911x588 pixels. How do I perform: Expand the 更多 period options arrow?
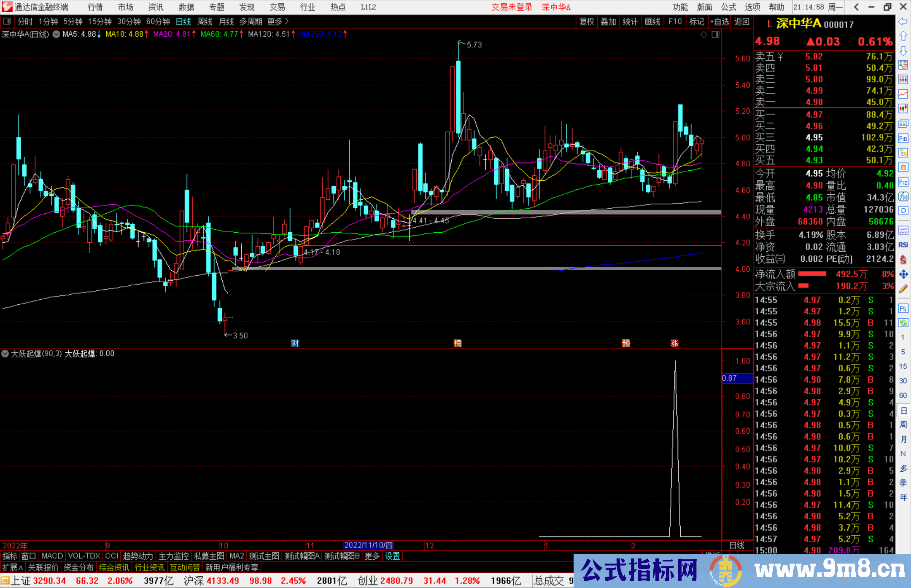[x=287, y=21]
